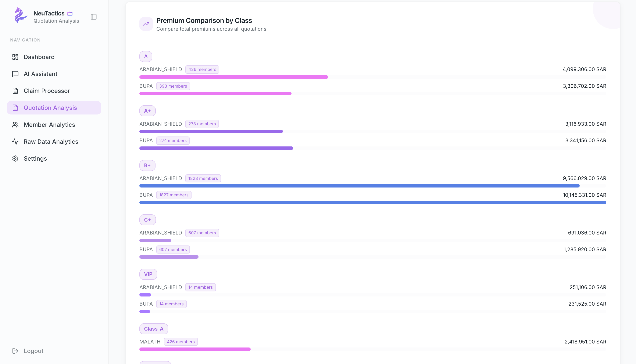The image size is (636, 364).
Task: Click the Member Analytics people icon
Action: coord(15,125)
